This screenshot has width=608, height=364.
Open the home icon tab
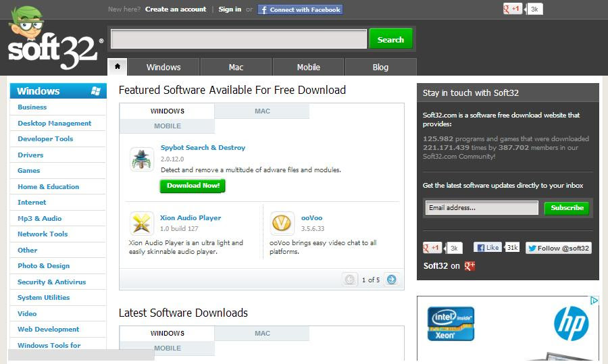[118, 67]
